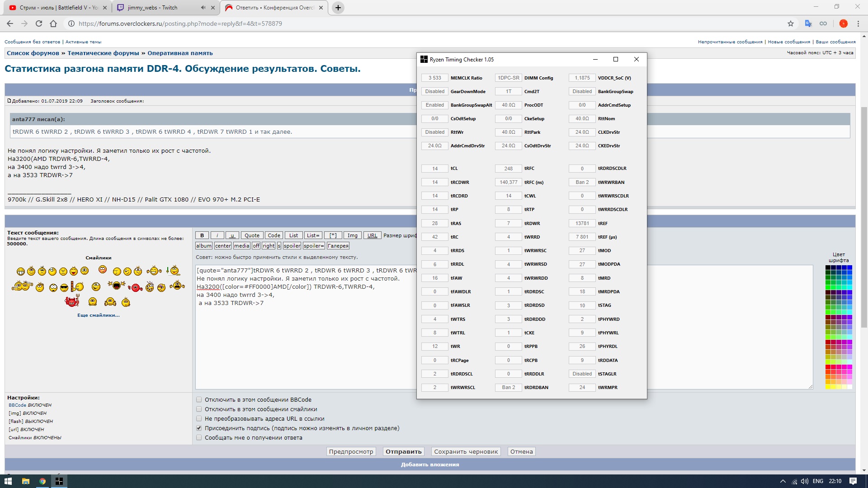This screenshot has height=488, width=868.
Task: Open the Chrome three-dot menu
Action: 858,23
